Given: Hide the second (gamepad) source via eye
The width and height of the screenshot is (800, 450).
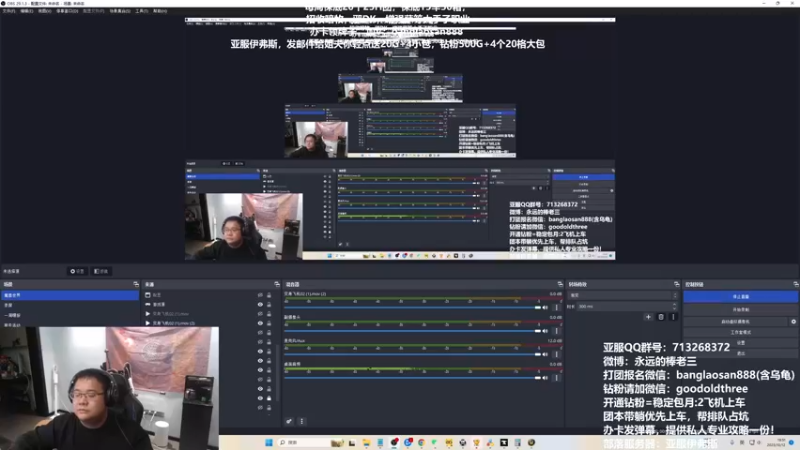Looking at the screenshot, I should click(260, 304).
